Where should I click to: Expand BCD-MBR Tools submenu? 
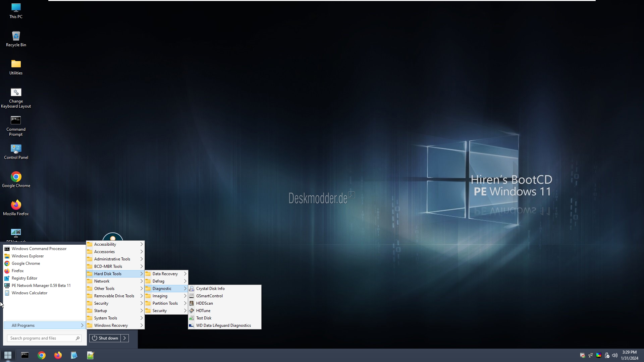(x=115, y=266)
